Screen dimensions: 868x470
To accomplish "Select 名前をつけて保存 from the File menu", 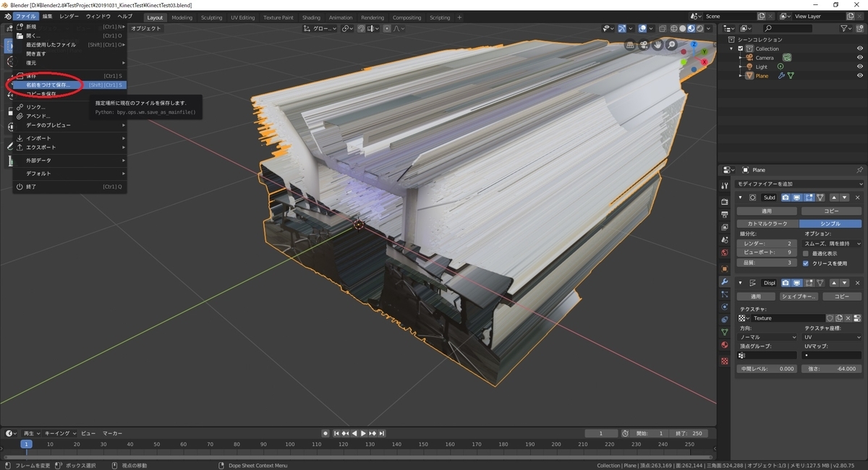I will [x=69, y=85].
